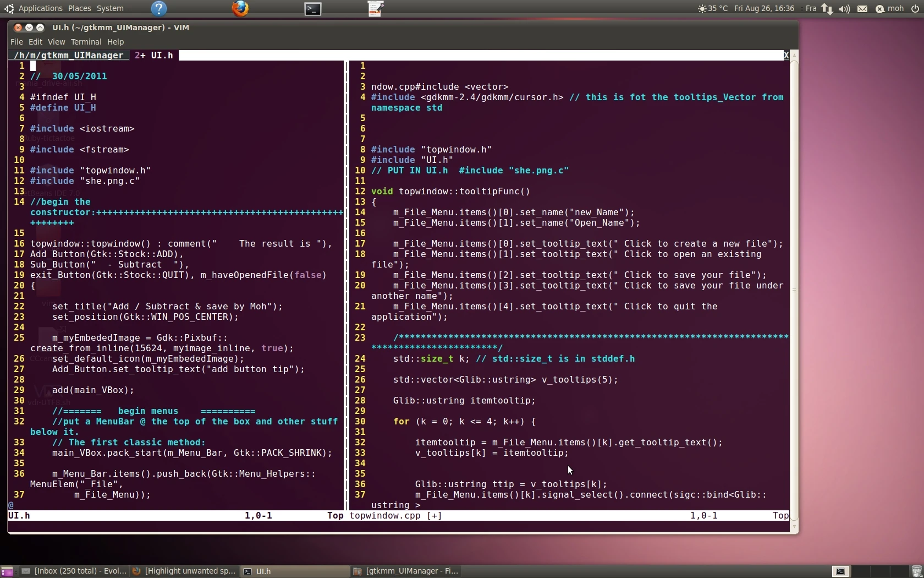This screenshot has height=578, width=924.
Task: Launch Firefox from the top panel
Action: pyautogui.click(x=240, y=9)
